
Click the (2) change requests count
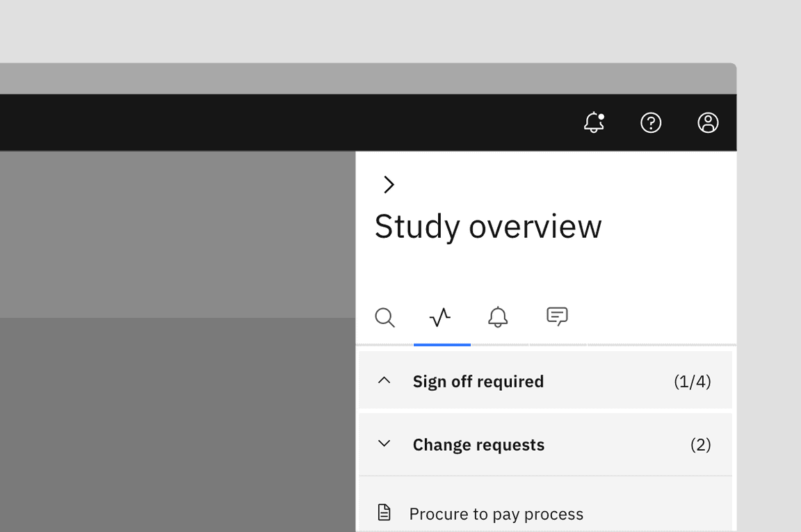point(700,444)
